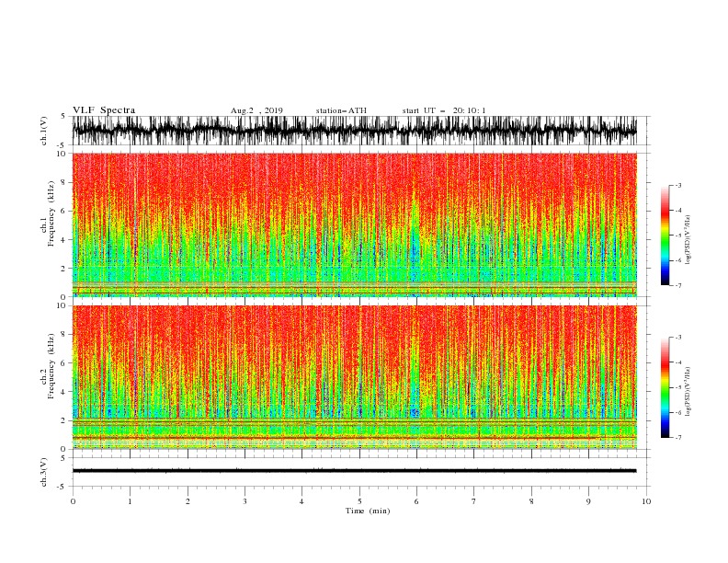Click the "Time (min)" x-axis label
Image resolution: width=728 pixels, height=563 pixels.
[368, 511]
